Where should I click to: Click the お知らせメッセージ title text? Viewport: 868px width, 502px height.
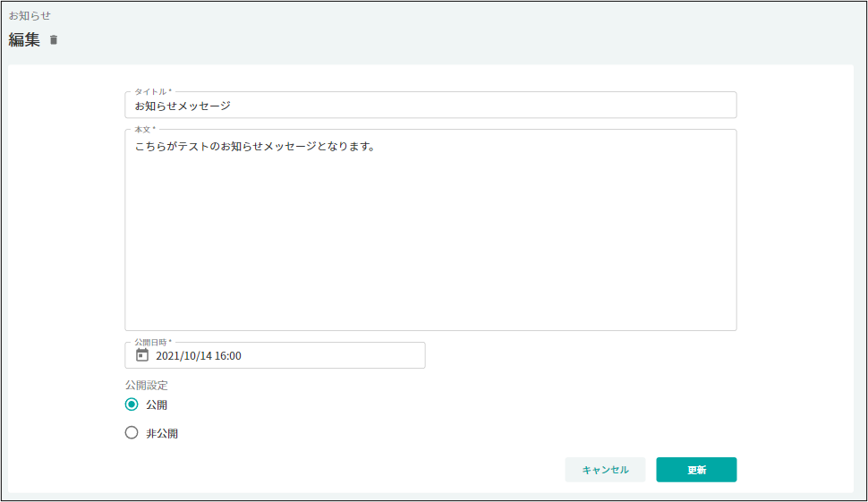(183, 106)
